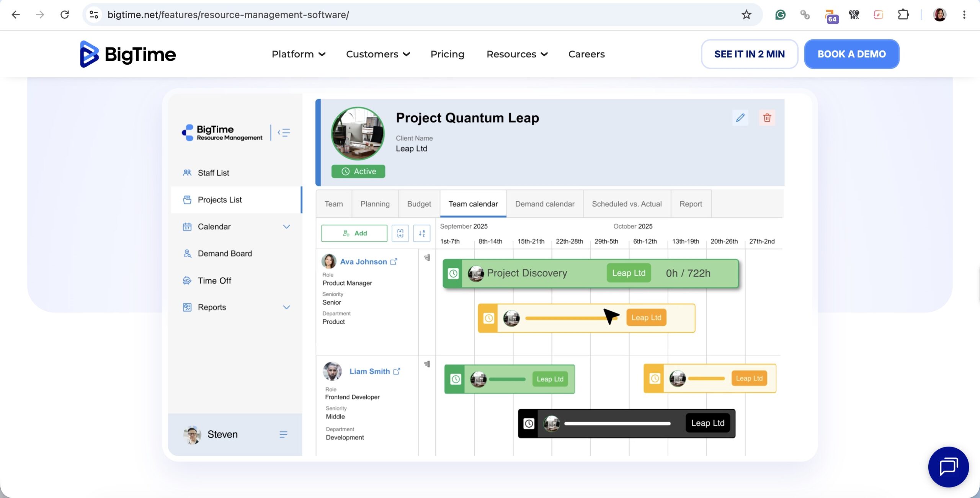Click the Project Discovery allocation bar

click(x=591, y=273)
